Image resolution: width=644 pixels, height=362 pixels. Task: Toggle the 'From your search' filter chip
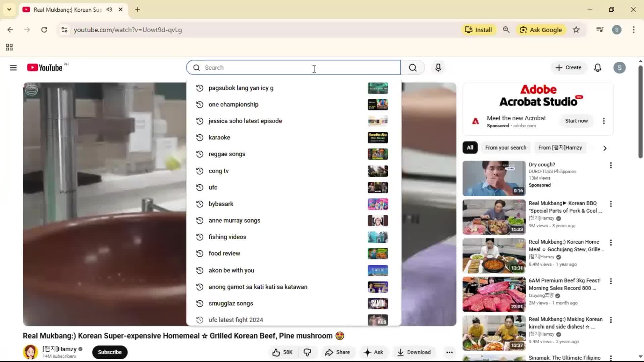tap(505, 147)
